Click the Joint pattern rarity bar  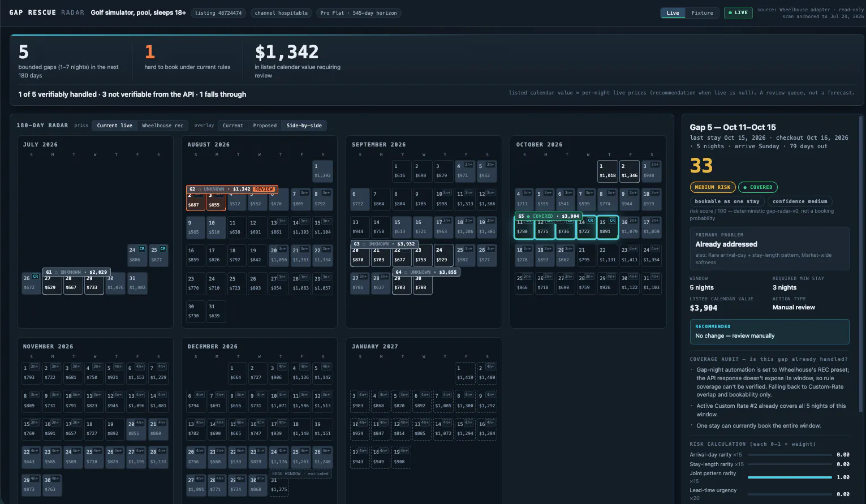click(790, 477)
